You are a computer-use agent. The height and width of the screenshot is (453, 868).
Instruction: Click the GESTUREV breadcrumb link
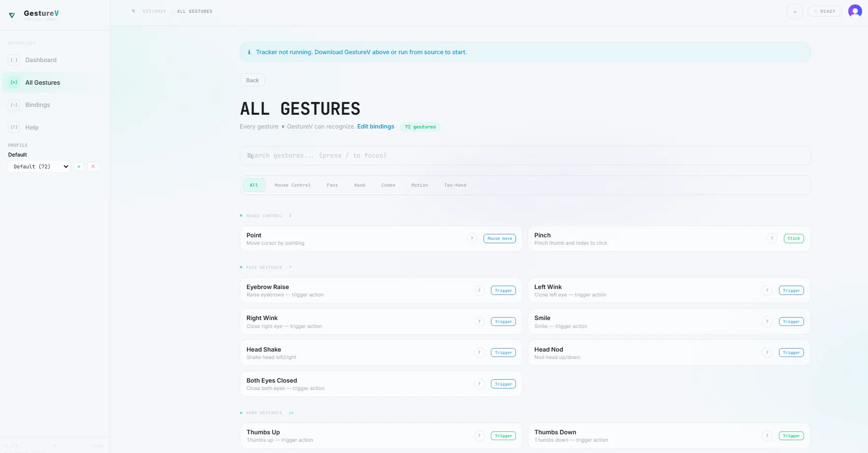coord(154,11)
